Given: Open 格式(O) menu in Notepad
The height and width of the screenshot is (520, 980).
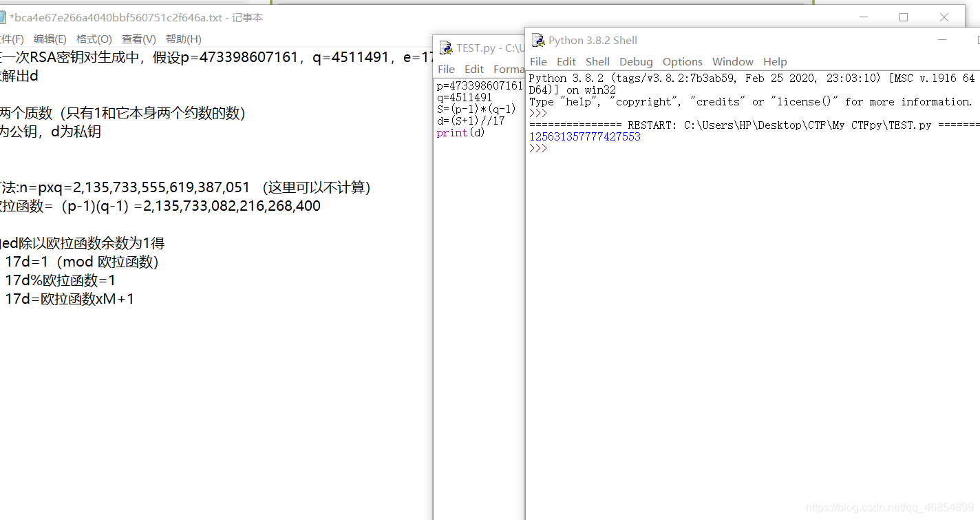Looking at the screenshot, I should [x=94, y=39].
